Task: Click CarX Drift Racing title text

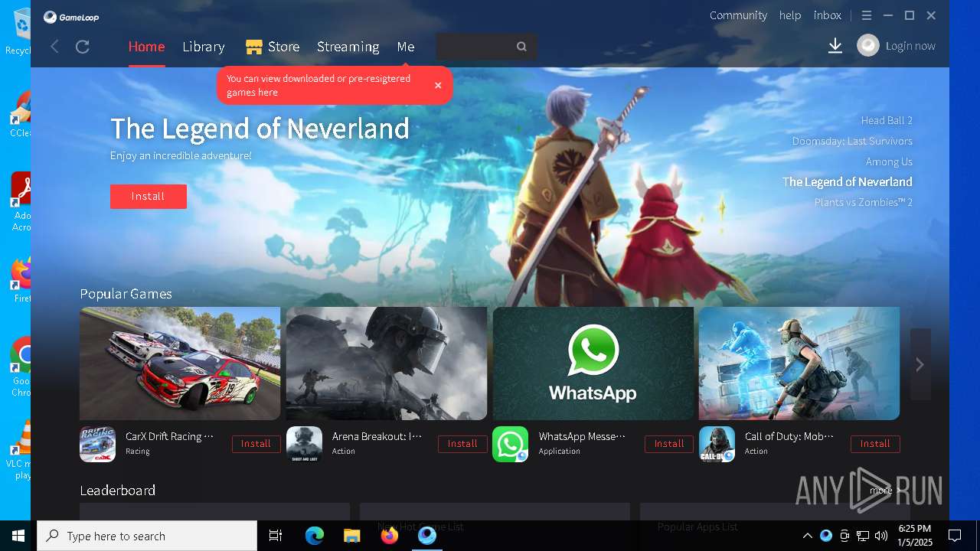Action: coord(169,436)
